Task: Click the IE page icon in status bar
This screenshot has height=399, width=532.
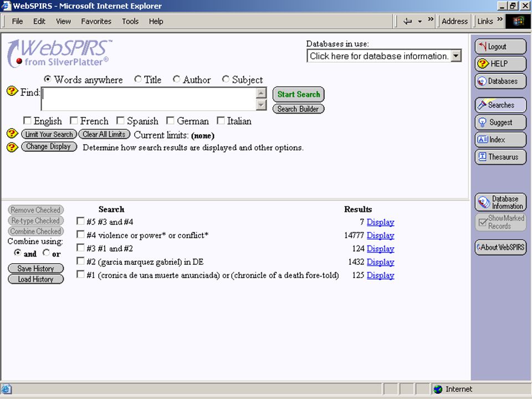Action: 7,389
